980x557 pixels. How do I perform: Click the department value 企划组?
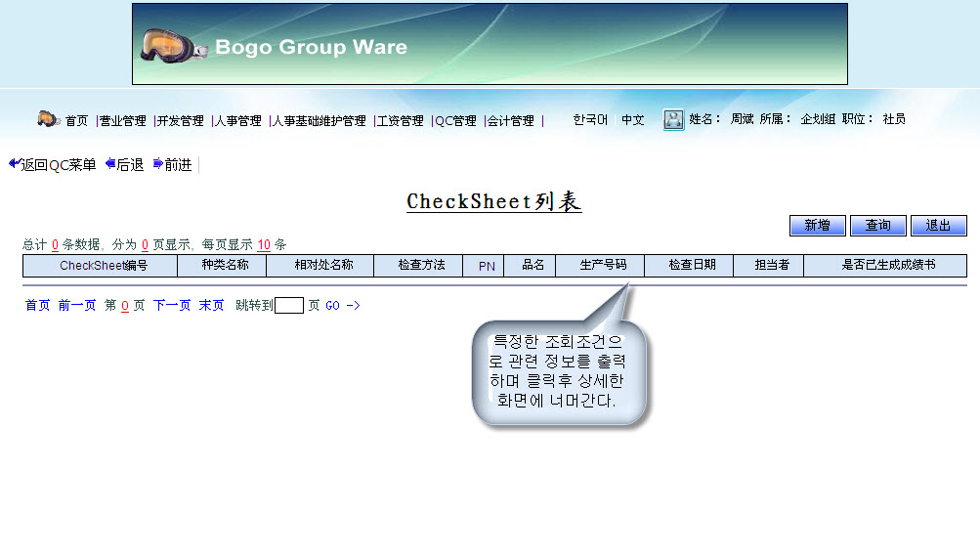818,119
